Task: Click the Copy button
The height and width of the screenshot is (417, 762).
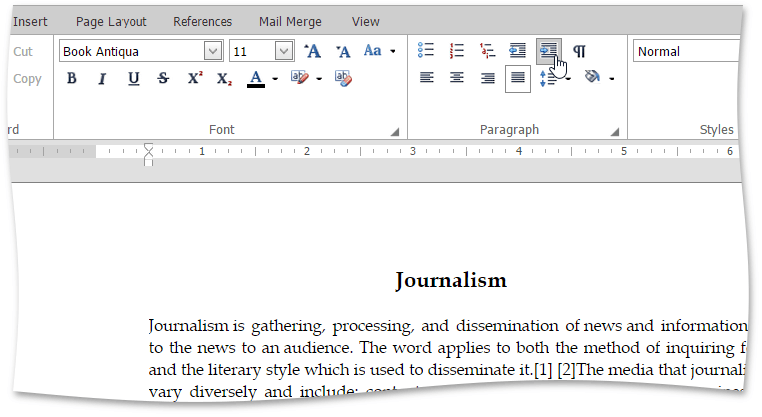Action: click(28, 79)
